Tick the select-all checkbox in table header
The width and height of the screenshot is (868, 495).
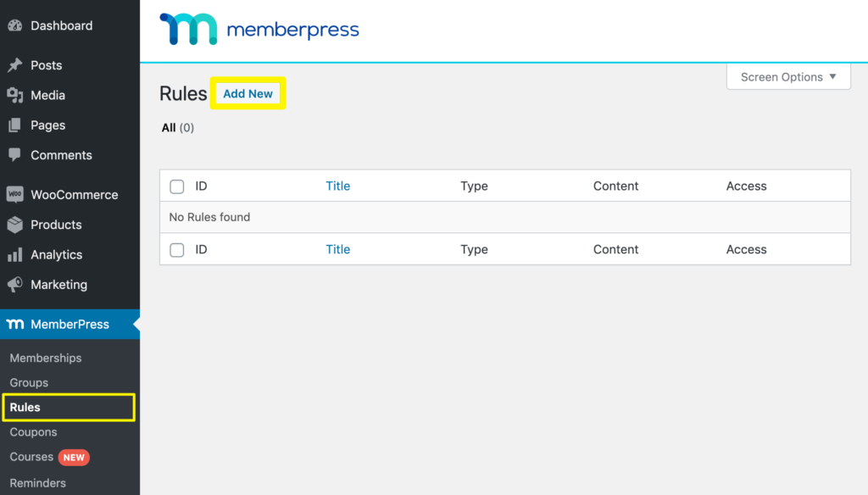[x=176, y=186]
